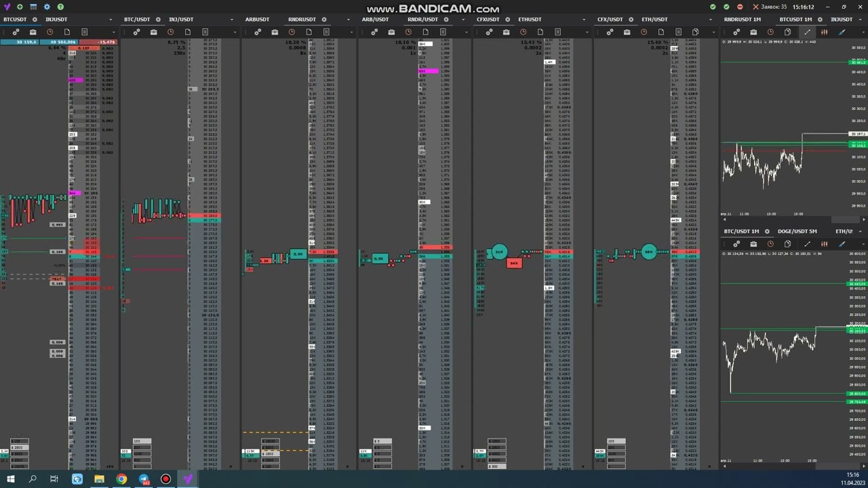Click blank page icon in BTCUSDT panel
This screenshot has height=488, width=868.
pos(66,32)
